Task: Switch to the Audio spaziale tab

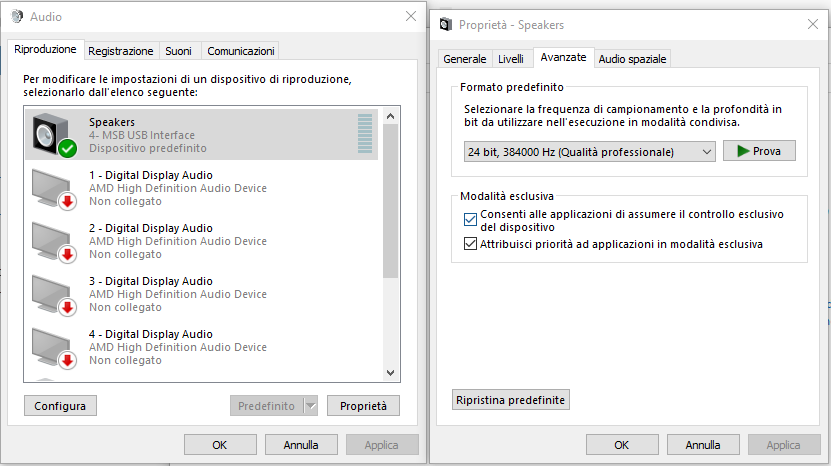Action: (x=632, y=59)
